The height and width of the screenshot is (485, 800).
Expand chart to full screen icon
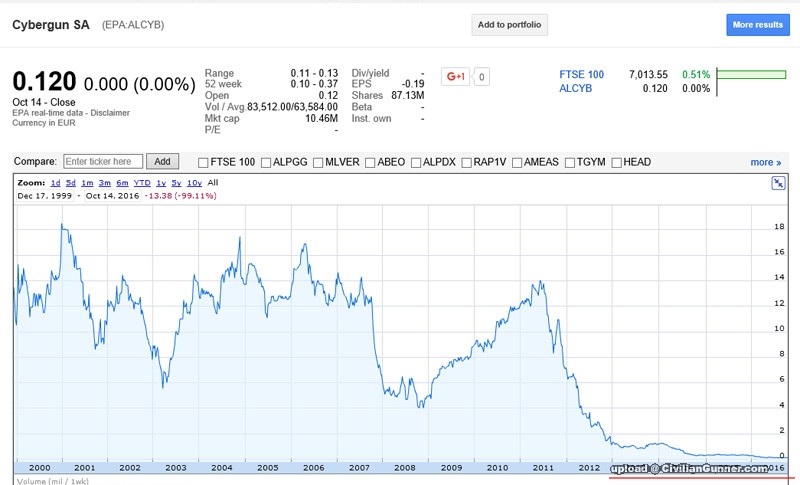point(778,182)
